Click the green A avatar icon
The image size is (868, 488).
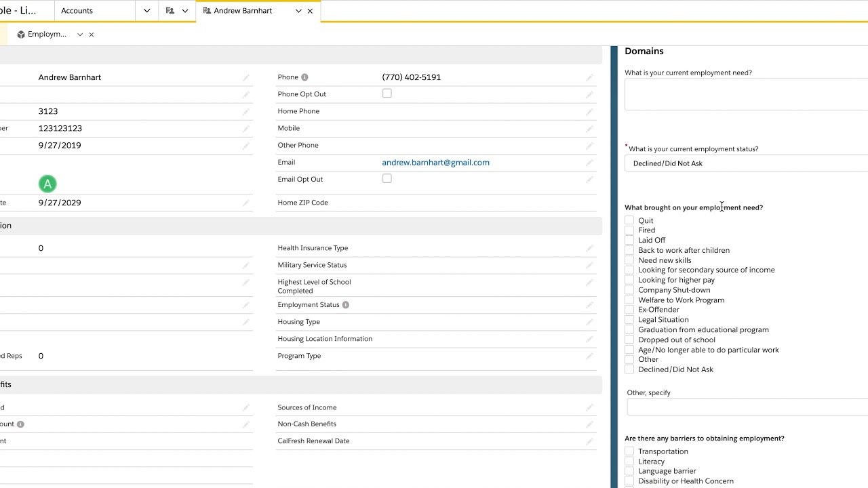coord(47,184)
